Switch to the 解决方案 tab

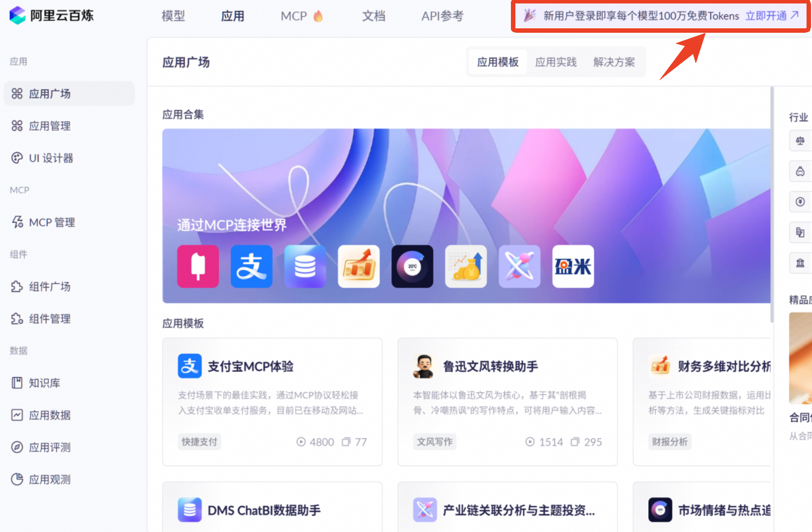click(x=614, y=62)
